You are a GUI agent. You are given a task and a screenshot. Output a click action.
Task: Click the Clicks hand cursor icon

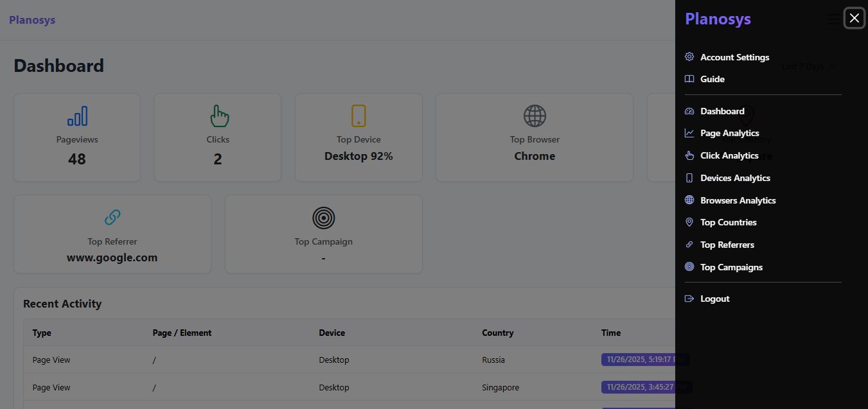(x=218, y=116)
